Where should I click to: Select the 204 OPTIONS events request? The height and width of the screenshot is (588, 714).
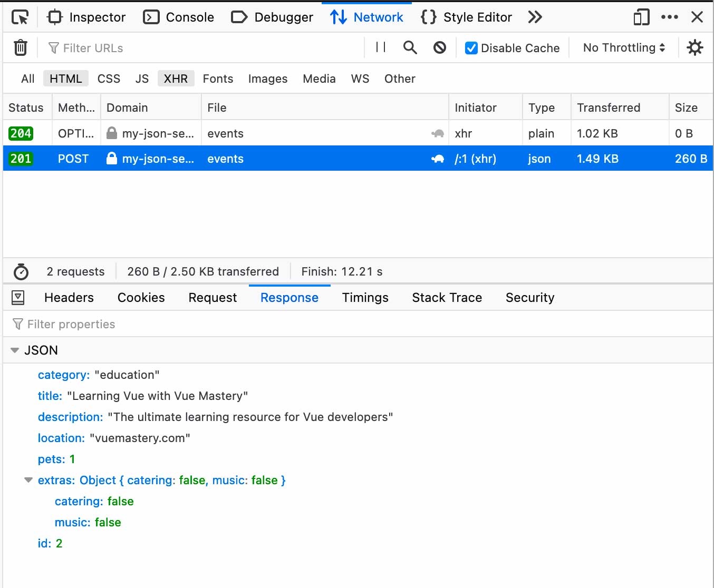358,133
